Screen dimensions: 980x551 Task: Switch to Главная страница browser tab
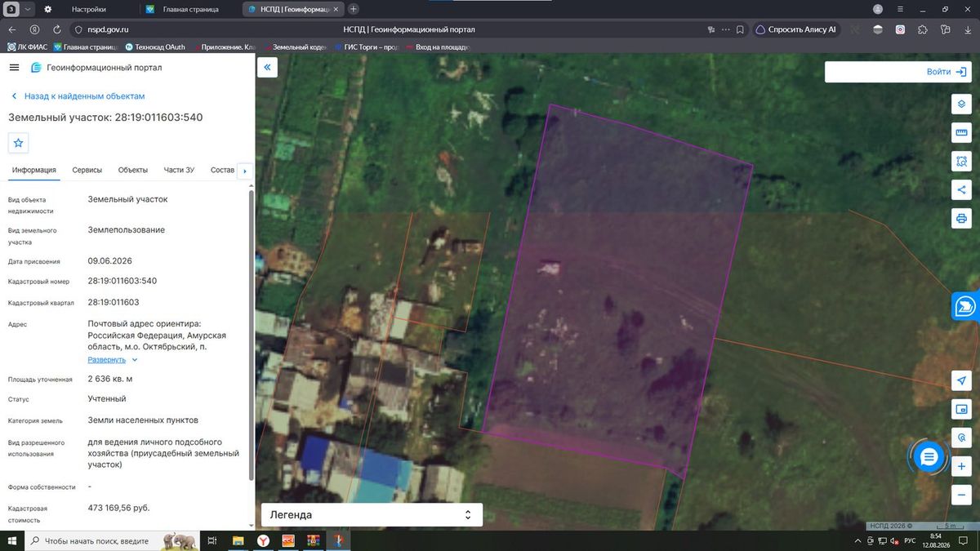(190, 9)
